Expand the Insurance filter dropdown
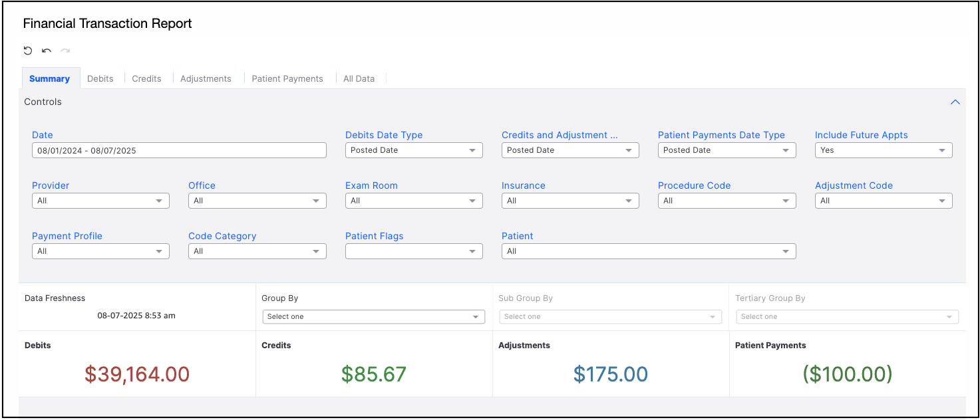 tap(570, 201)
